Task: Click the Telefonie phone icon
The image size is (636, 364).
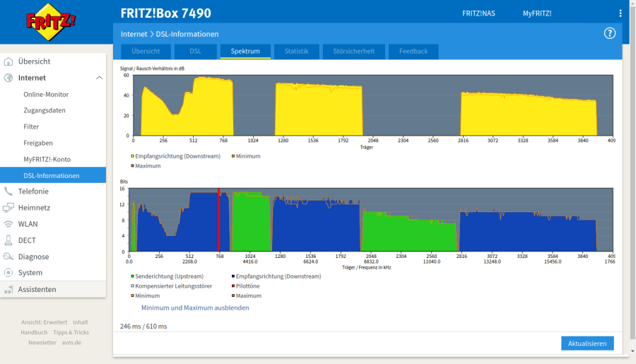Action: (x=8, y=192)
